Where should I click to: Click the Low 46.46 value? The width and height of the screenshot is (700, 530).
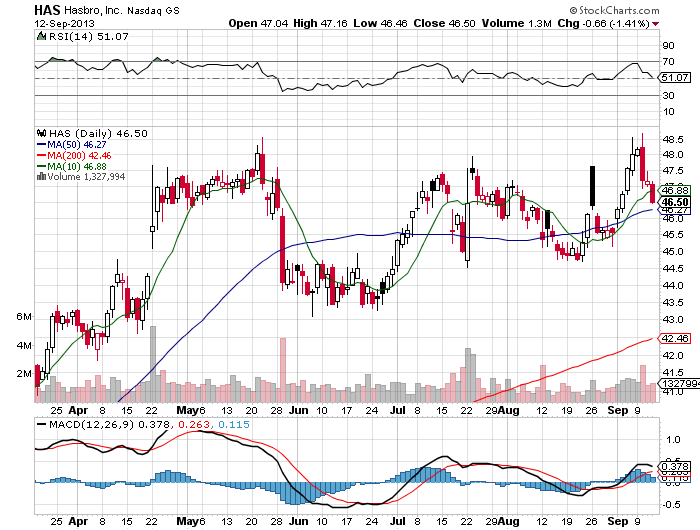coord(380,23)
